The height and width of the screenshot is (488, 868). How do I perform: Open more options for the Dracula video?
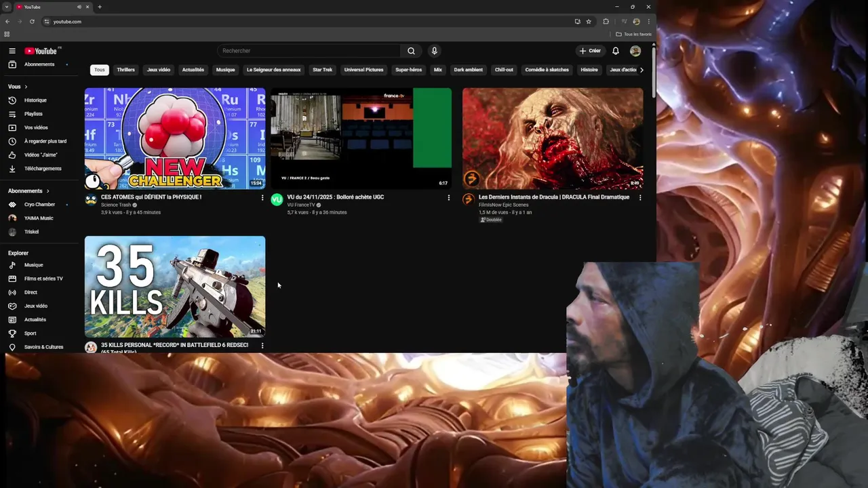(x=640, y=198)
